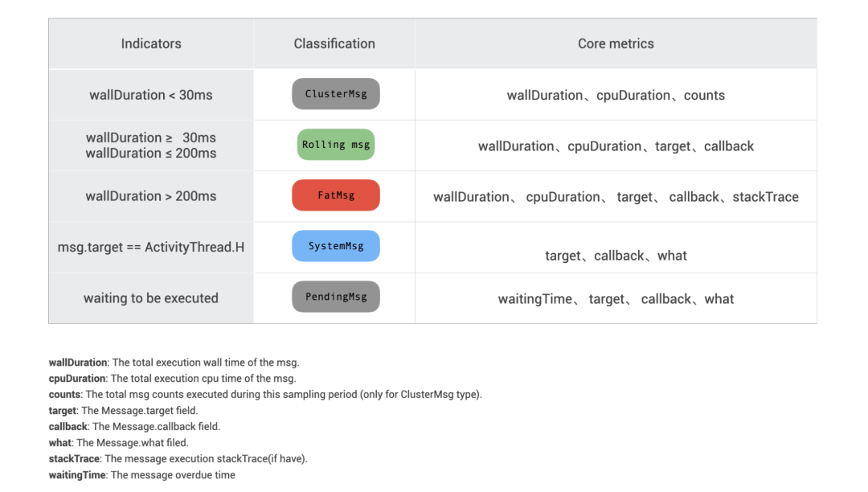Click ClusterMsg core metrics ending in counts
The height and width of the screenshot is (492, 868).
coord(616,95)
